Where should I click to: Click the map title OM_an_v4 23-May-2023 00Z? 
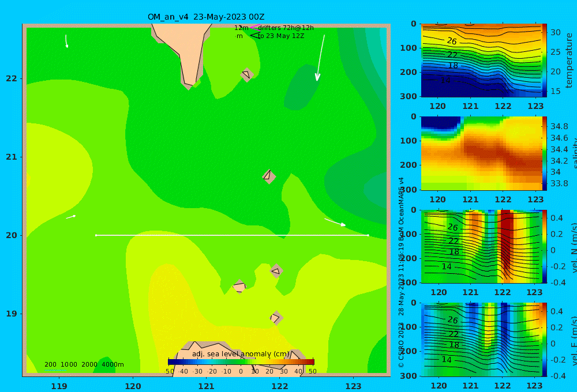206,17
